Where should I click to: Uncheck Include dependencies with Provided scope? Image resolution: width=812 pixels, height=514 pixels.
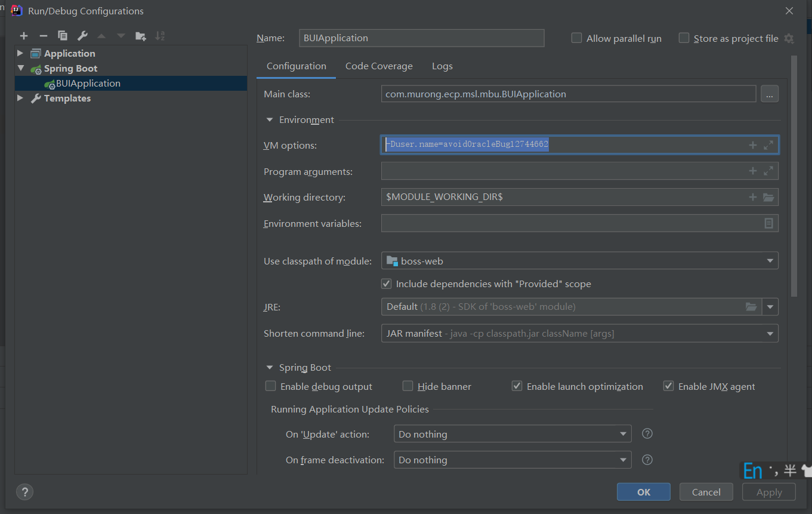point(386,284)
